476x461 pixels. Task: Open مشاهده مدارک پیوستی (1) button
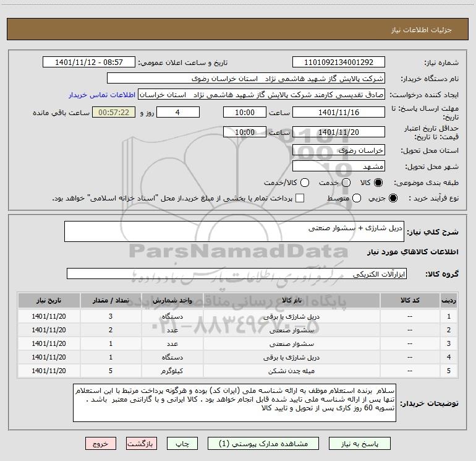[263, 444]
